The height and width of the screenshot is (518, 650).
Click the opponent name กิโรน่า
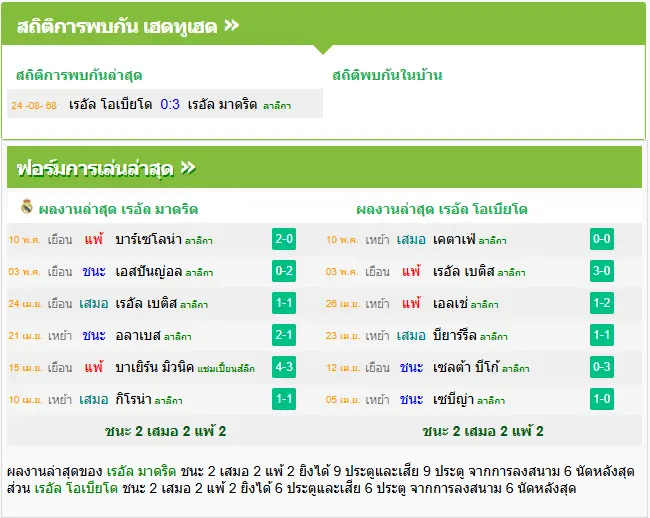[133, 399]
